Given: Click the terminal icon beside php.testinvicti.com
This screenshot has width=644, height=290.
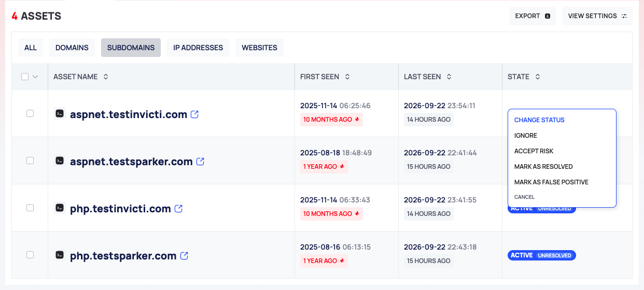Looking at the screenshot, I should [x=60, y=208].
